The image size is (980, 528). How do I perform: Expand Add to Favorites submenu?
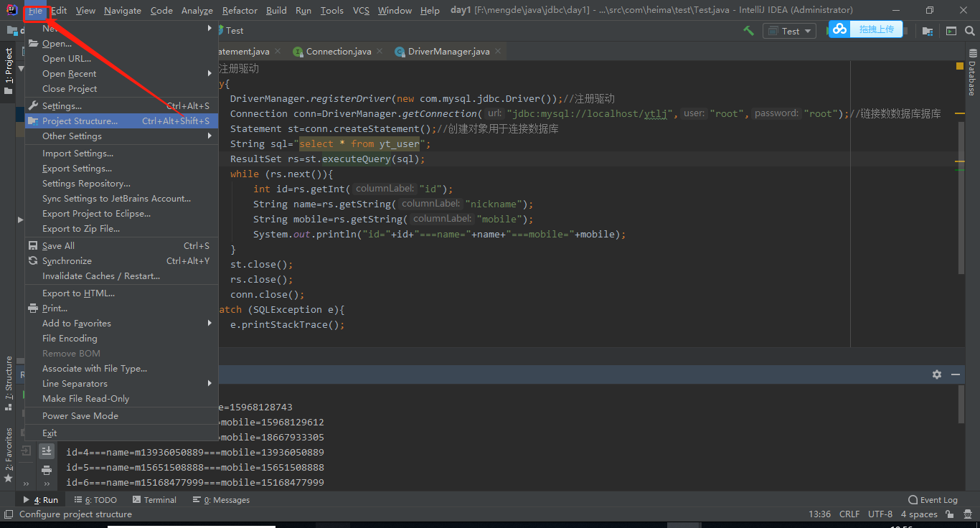121,323
